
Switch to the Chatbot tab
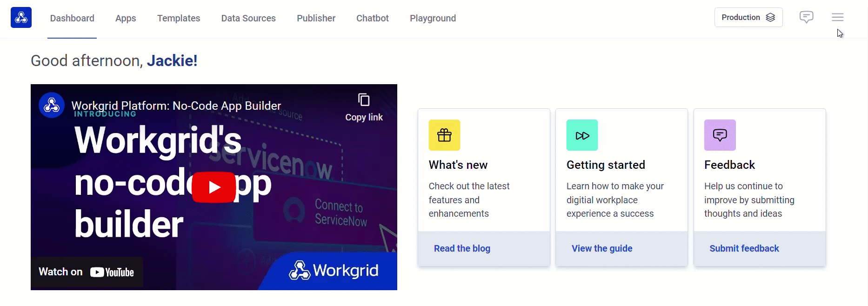[x=373, y=18]
